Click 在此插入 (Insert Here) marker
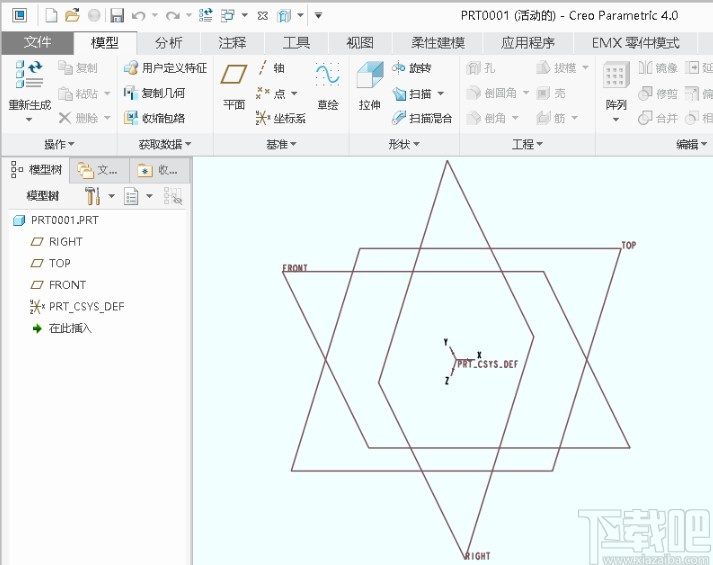 click(x=70, y=328)
